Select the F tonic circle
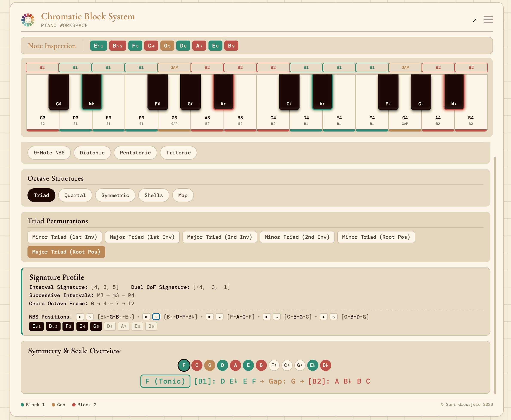 184,365
